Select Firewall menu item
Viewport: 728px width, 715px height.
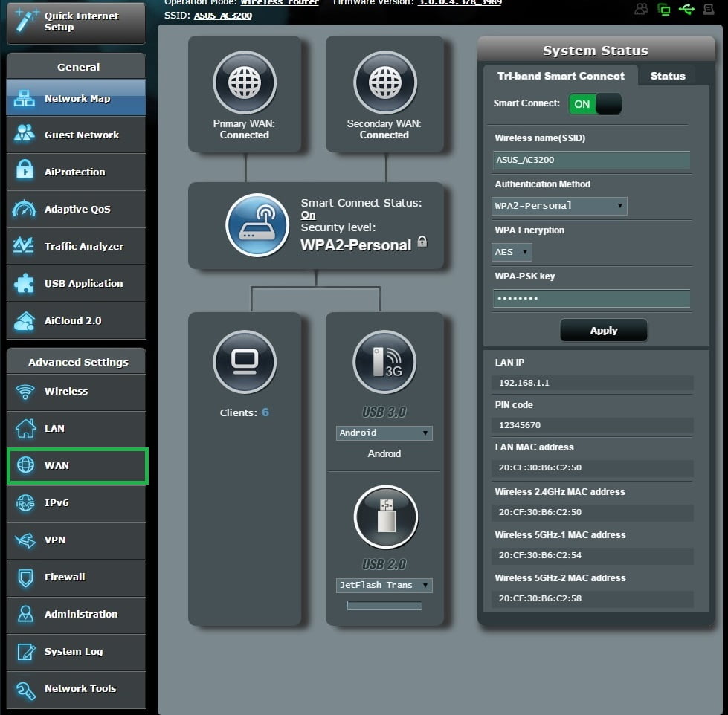pyautogui.click(x=77, y=577)
